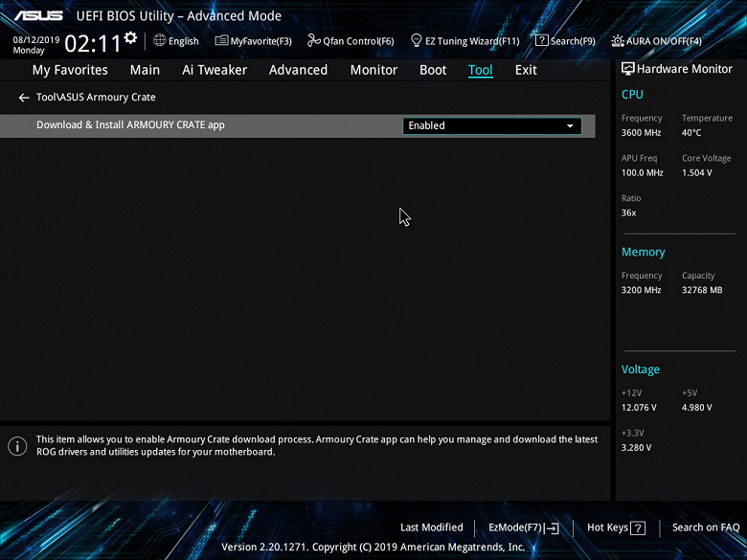Open the Exit tab
This screenshot has width=747, height=560.
pos(526,70)
